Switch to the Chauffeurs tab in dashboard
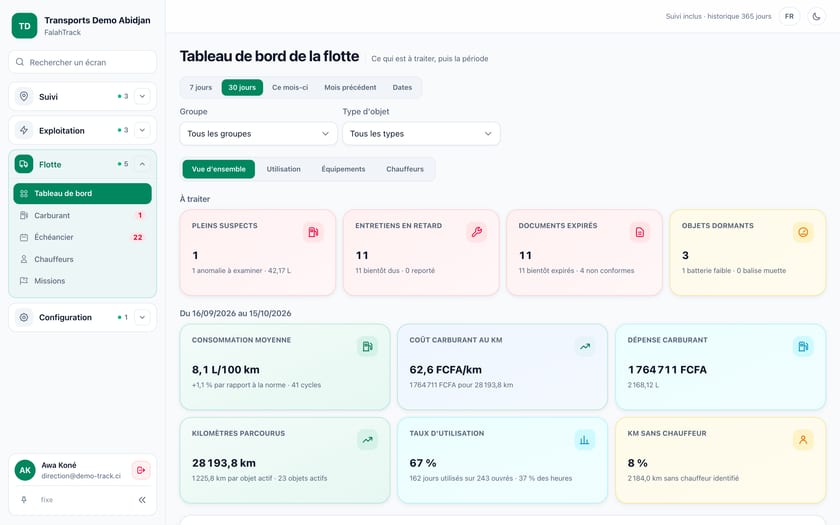Viewport: 840px width, 525px height. point(404,169)
